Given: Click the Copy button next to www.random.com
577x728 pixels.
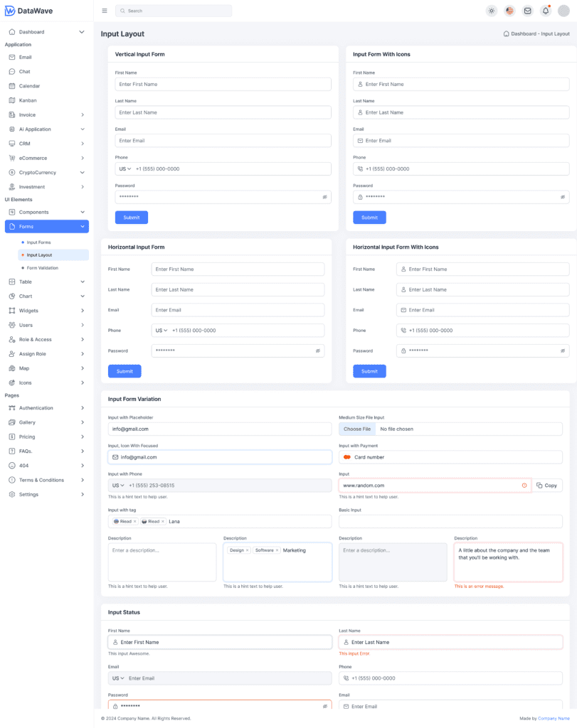Looking at the screenshot, I should (x=547, y=486).
